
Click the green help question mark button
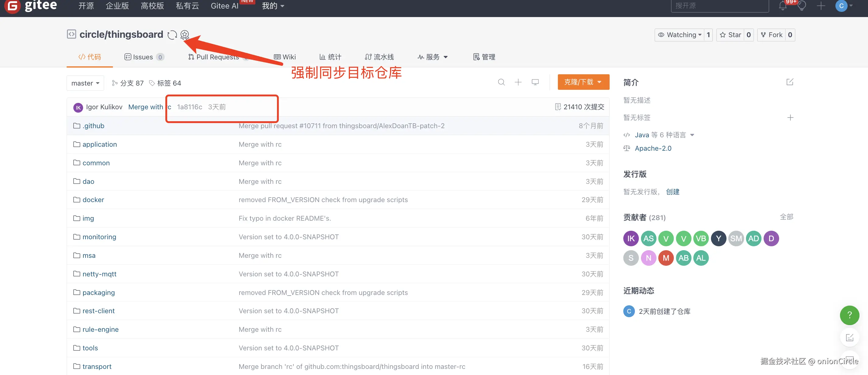(x=849, y=315)
